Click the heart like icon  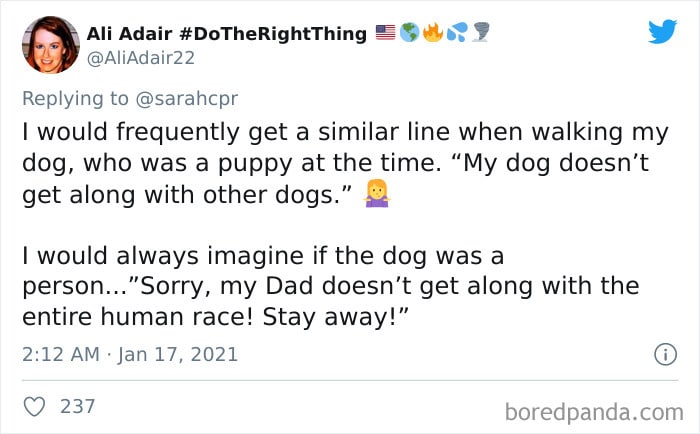pyautogui.click(x=34, y=406)
